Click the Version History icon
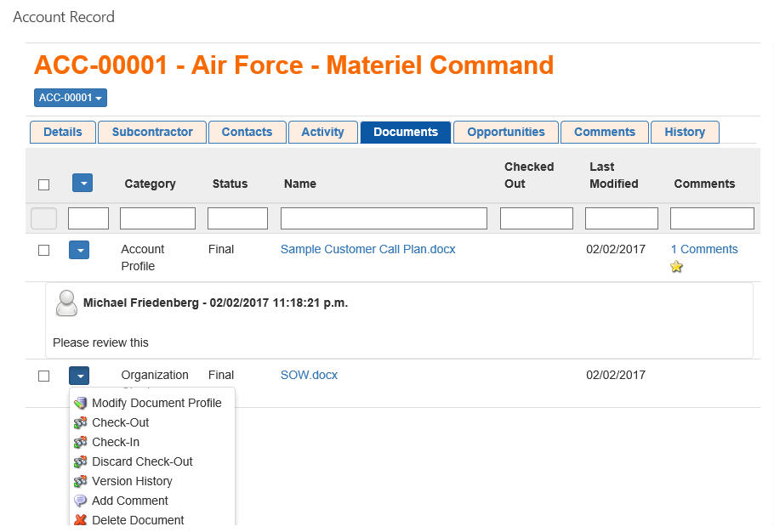 click(x=81, y=481)
